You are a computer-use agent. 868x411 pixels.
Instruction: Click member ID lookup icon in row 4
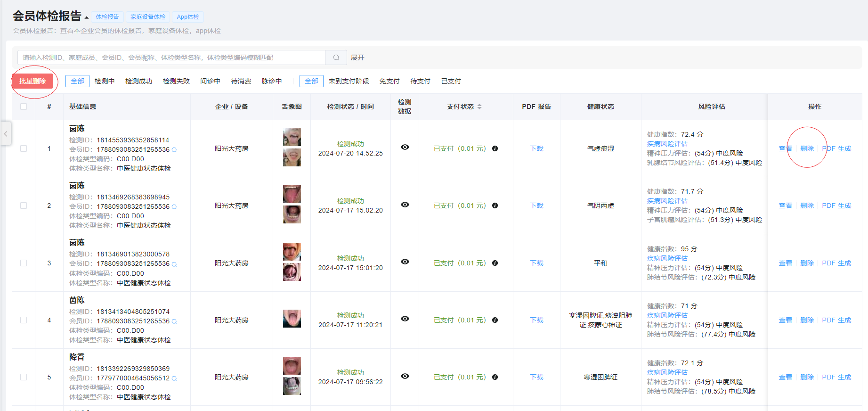tap(174, 321)
